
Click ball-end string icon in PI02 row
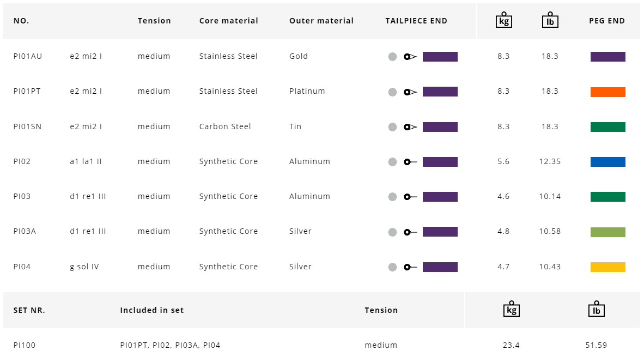(x=410, y=162)
